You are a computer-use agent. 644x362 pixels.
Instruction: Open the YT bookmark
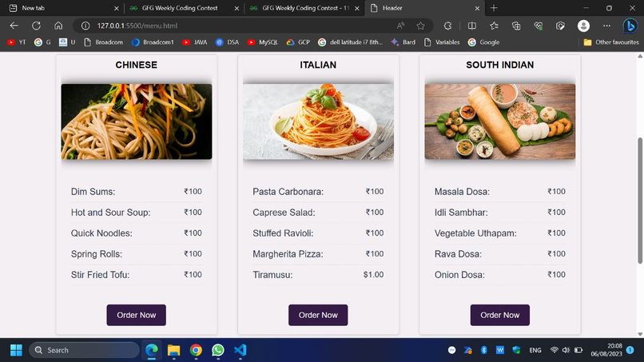point(17,42)
